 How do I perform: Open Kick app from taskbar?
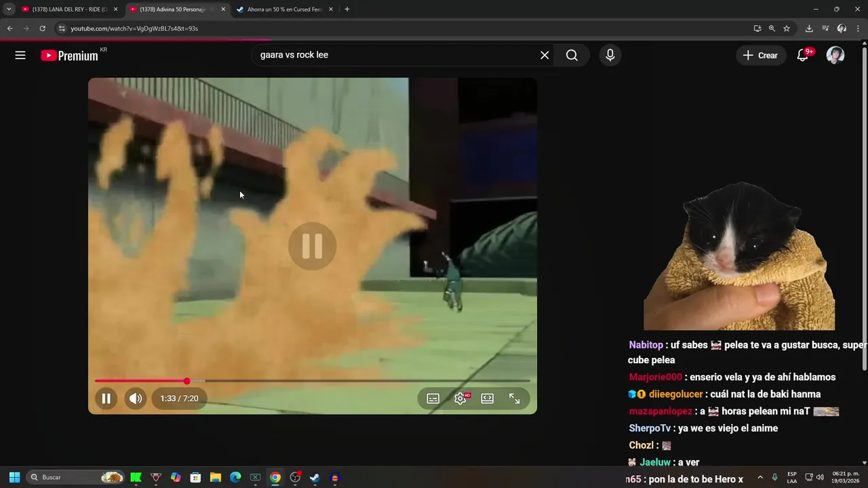[x=136, y=477]
